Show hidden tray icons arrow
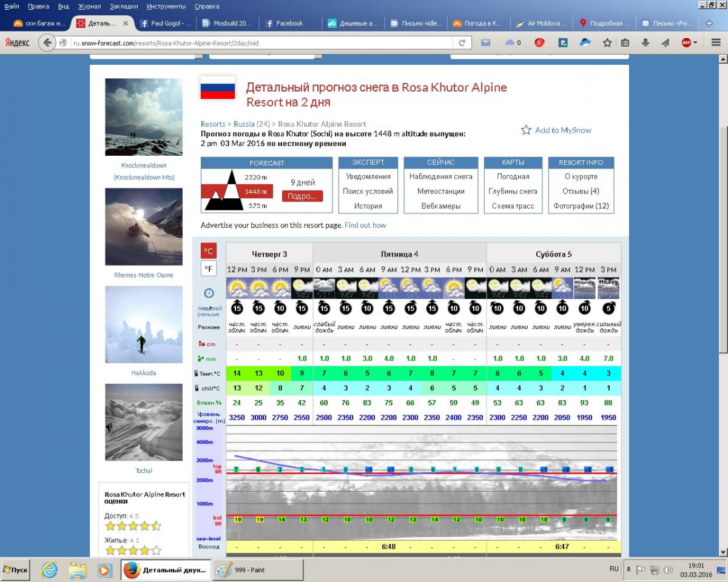 coord(629,570)
